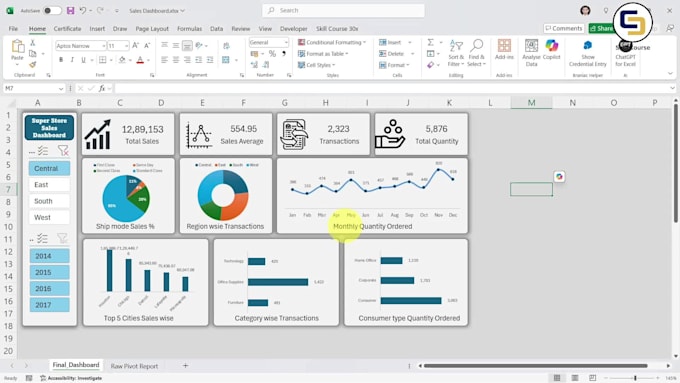Switch to the Developer tab
Screen dimensions: 680x383
tap(294, 29)
